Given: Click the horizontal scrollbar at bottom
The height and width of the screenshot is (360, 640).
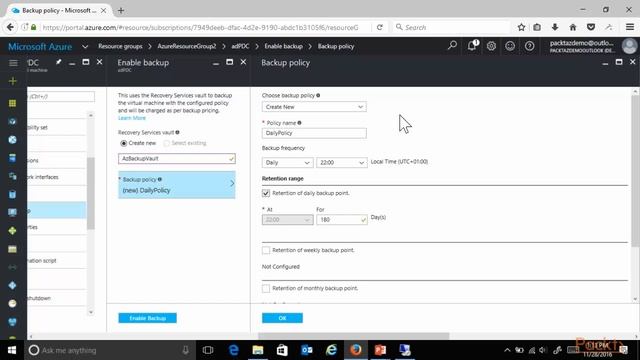Looking at the screenshot, I should pos(354,336).
